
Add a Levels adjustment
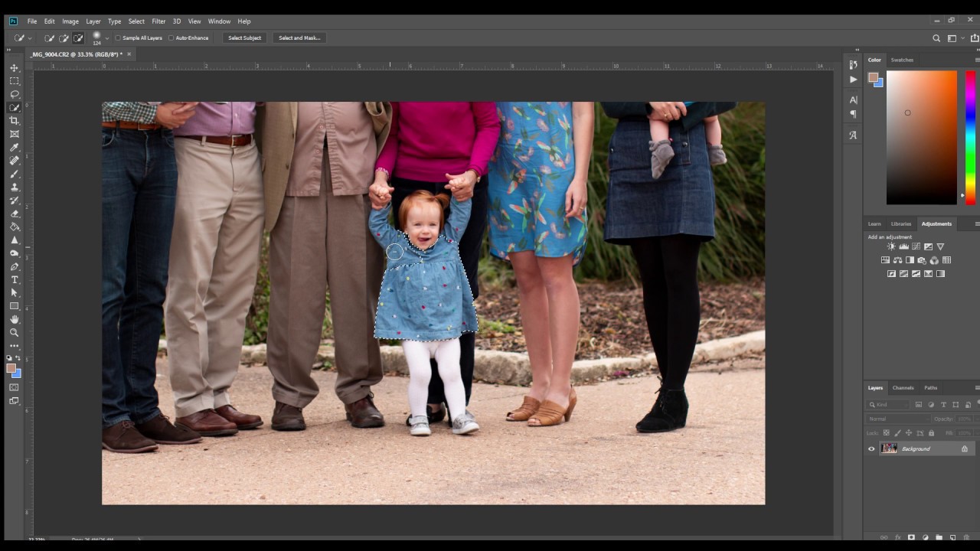pyautogui.click(x=903, y=246)
